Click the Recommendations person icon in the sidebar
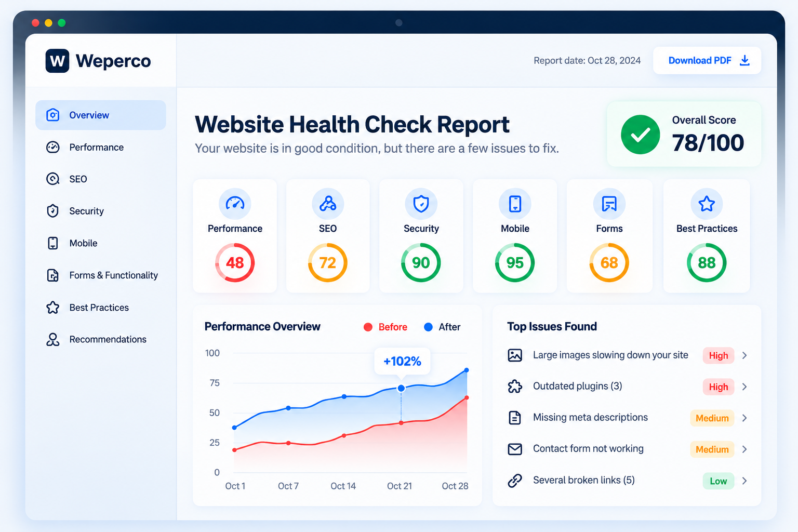Viewport: 798px width, 532px height. pyautogui.click(x=53, y=339)
